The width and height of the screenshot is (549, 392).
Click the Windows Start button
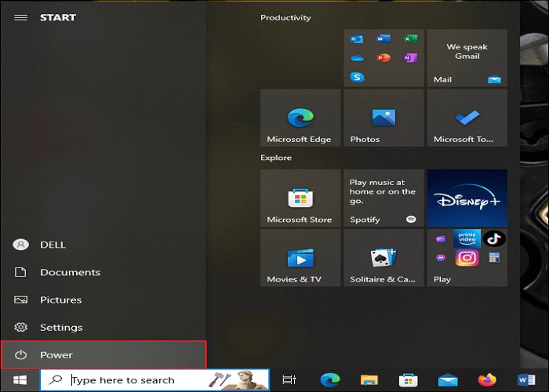pyautogui.click(x=20, y=380)
